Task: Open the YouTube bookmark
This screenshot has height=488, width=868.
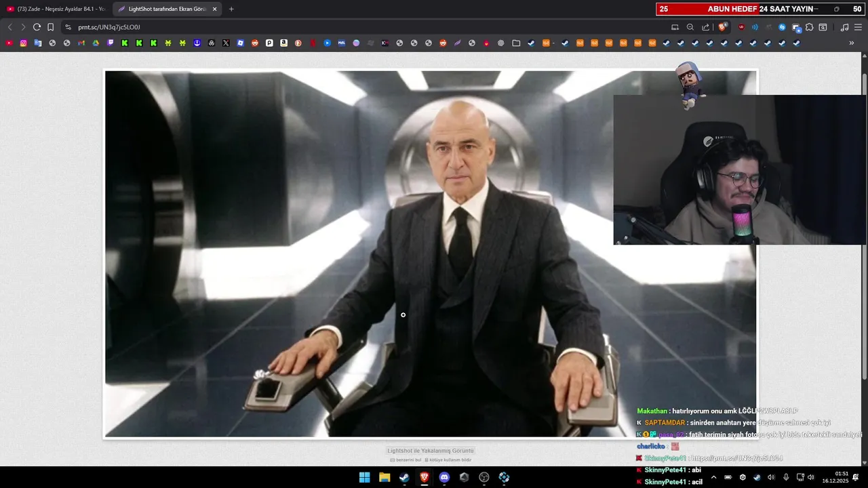Action: pos(9,43)
